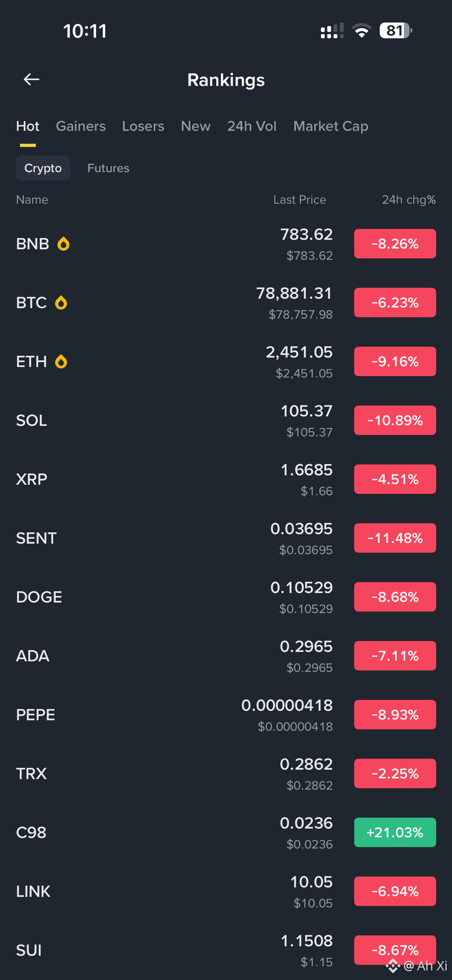Tap the back arrow icon
This screenshot has width=452, height=980.
pos(31,80)
